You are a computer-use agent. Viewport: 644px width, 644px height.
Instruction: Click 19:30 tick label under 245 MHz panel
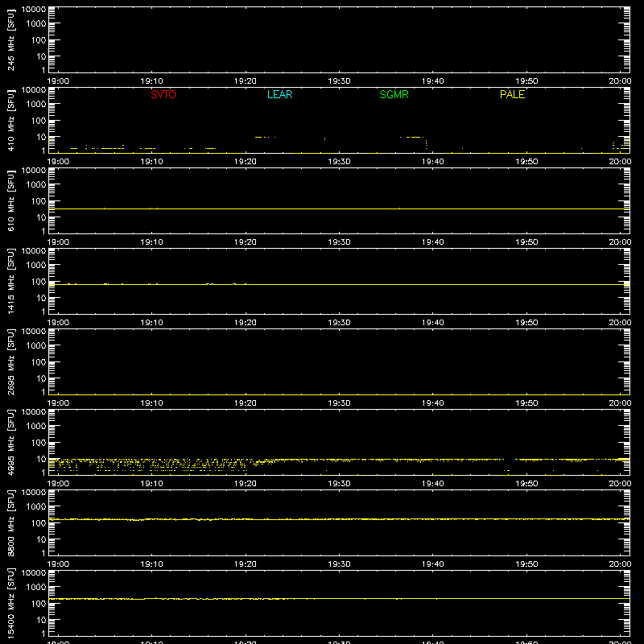click(x=339, y=81)
